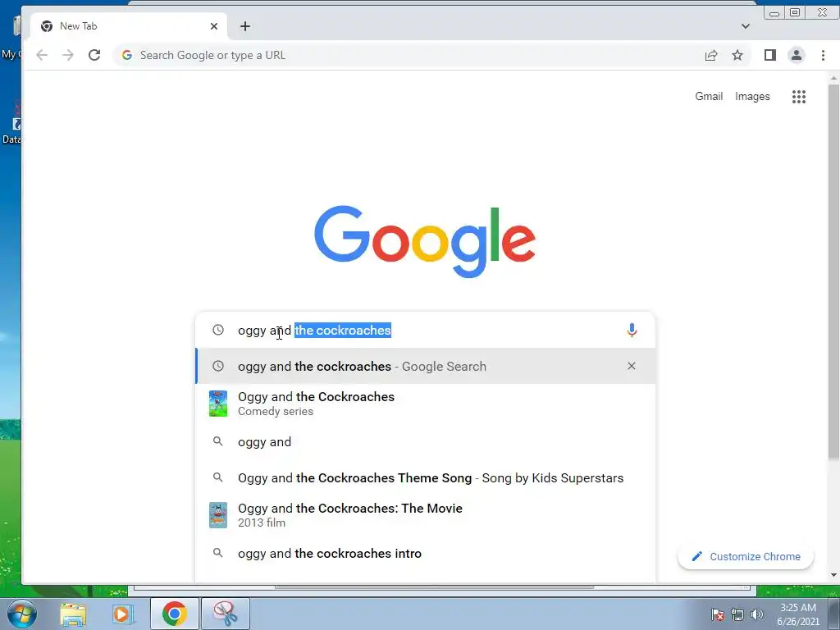Click the taskbar clock showing 3:25 AM
Image resolution: width=840 pixels, height=630 pixels.
(797, 614)
